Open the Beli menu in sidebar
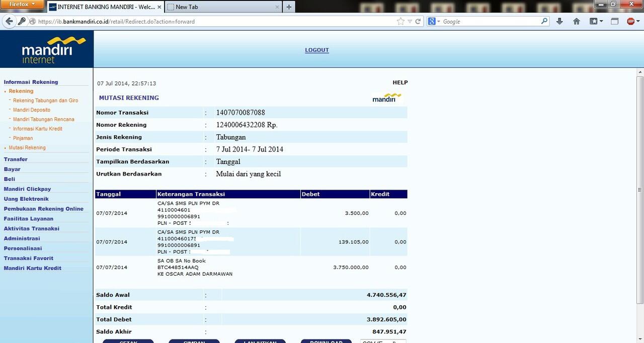 pos(10,179)
